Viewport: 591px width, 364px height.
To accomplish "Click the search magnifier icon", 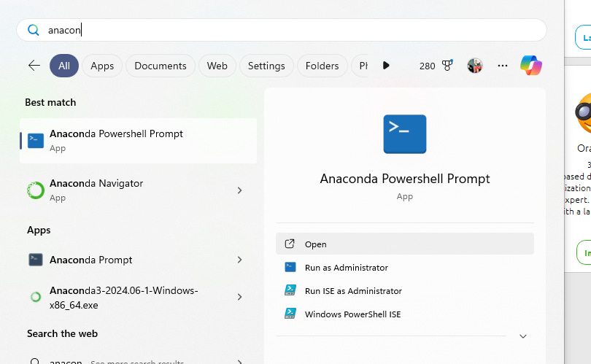I will [33, 30].
